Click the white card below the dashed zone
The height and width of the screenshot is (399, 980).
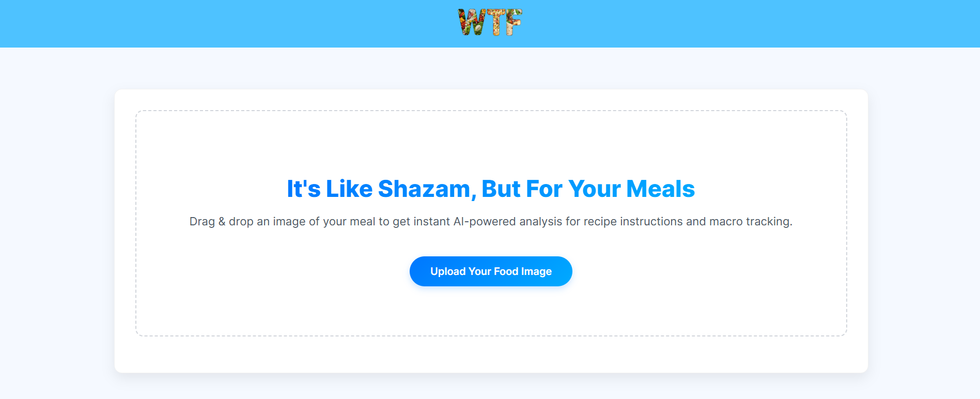tap(491, 355)
